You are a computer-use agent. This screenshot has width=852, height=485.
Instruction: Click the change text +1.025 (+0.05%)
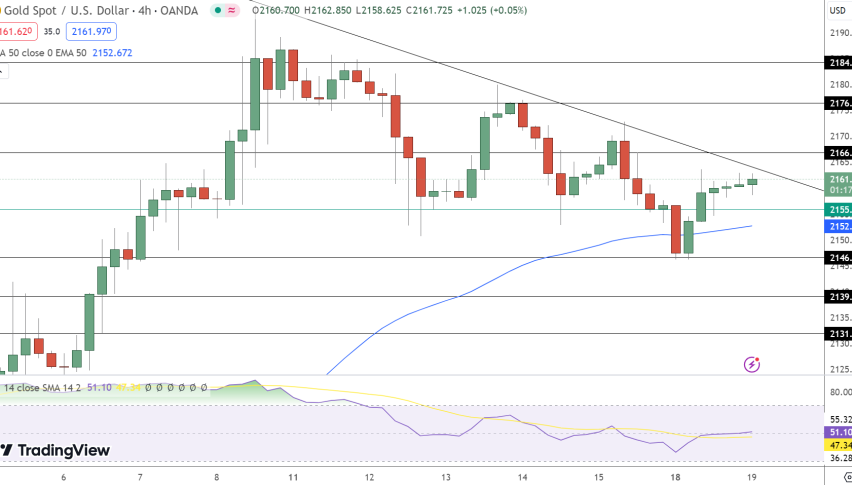pyautogui.click(x=492, y=10)
